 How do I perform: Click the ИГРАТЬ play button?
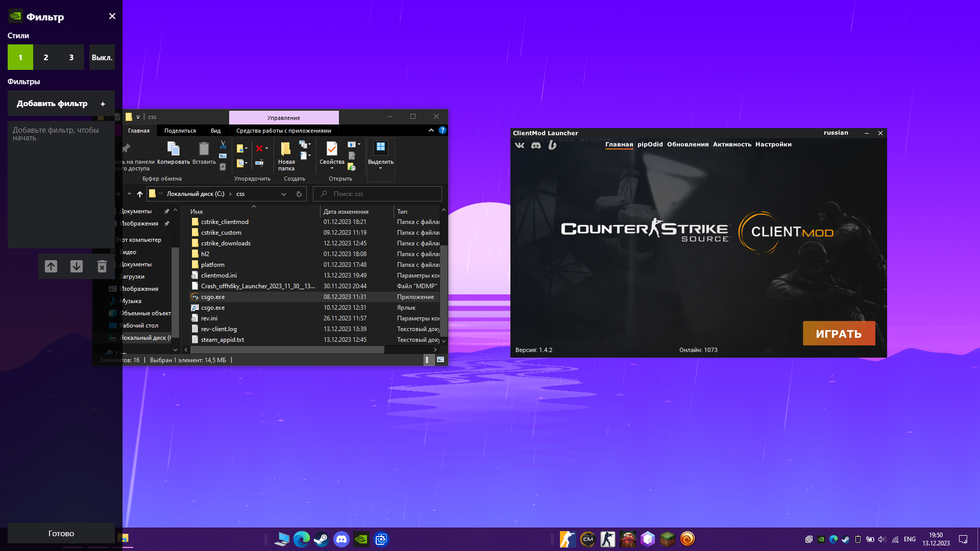coord(839,334)
